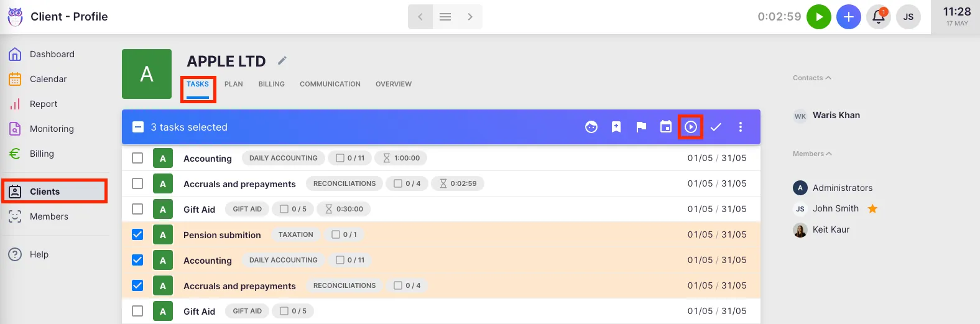Open the notifications bell
Viewport: 980px width, 324px height.
point(878,17)
